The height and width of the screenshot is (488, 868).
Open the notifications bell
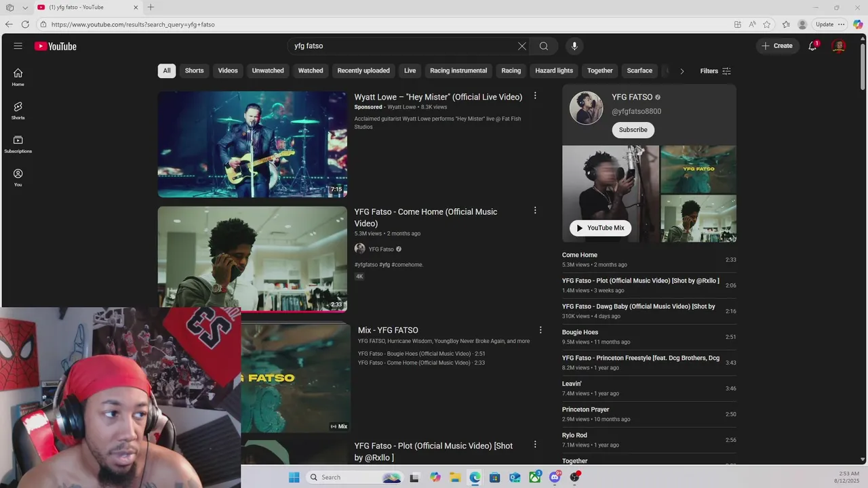pos(812,46)
